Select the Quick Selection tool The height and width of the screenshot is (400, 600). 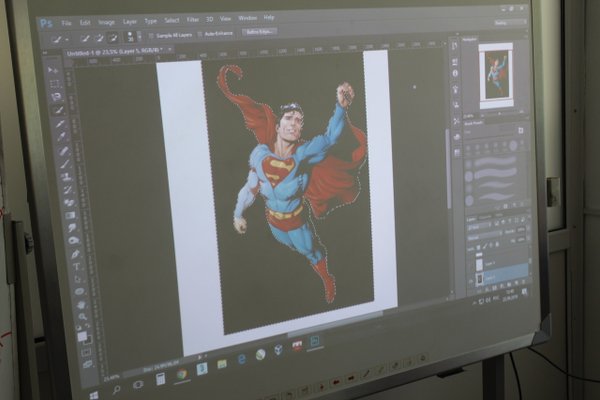tap(58, 111)
